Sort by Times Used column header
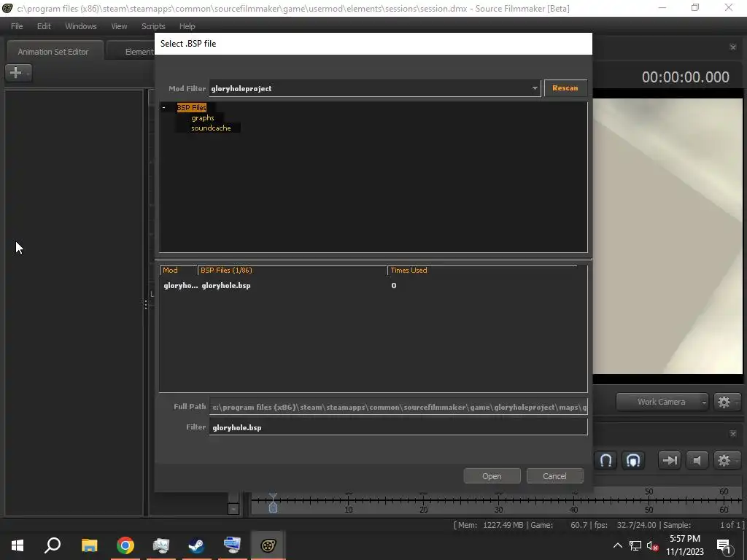Screen dimensions: 747x560 [482, 271]
